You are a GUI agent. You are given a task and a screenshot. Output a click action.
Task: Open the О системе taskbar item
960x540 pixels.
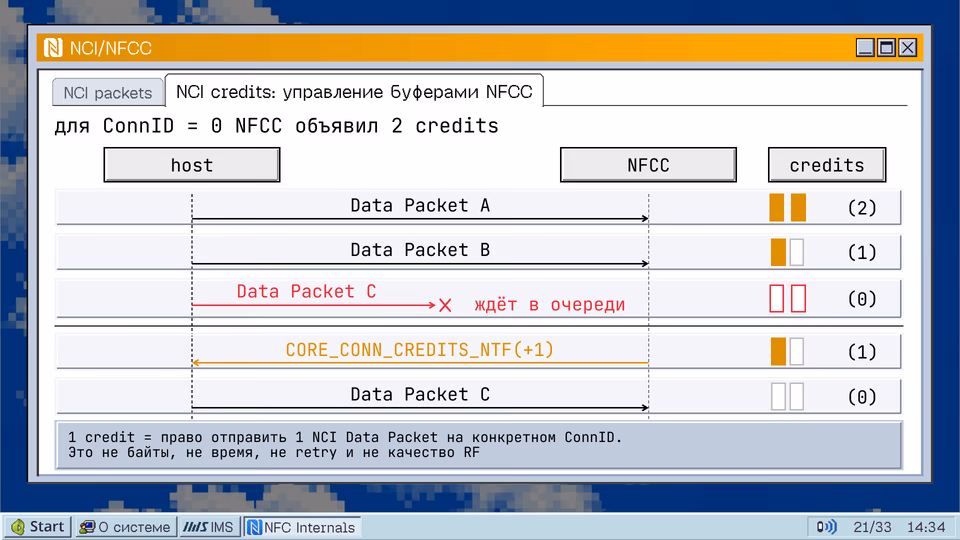[125, 527]
